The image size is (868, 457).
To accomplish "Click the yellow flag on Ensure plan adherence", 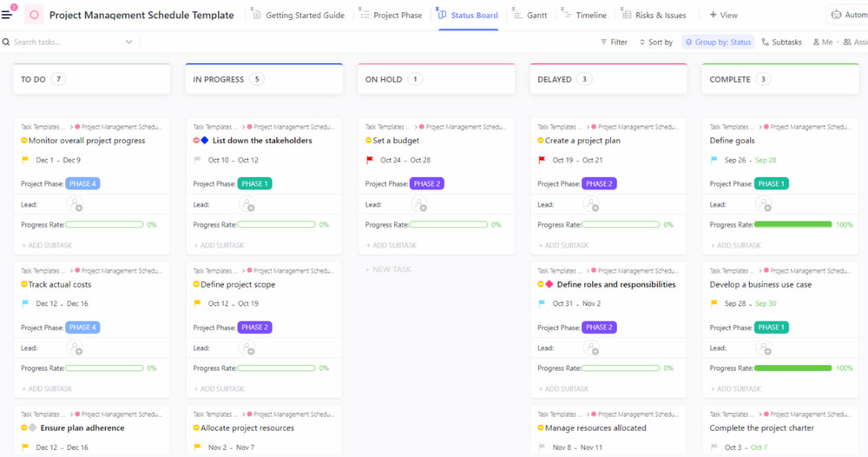I will pos(25,447).
